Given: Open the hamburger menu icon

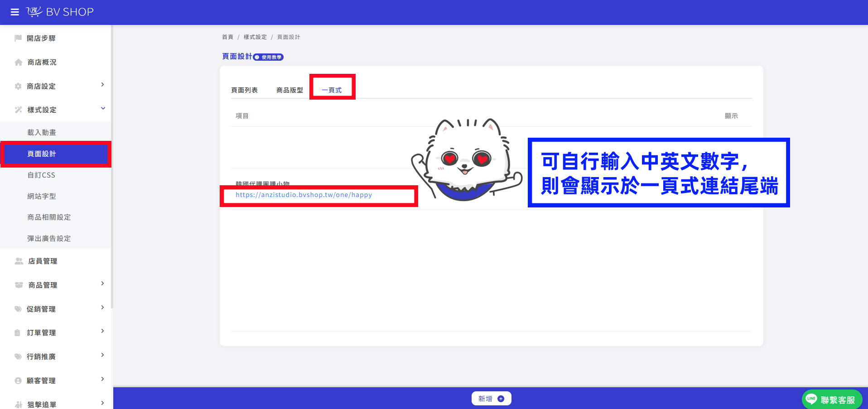Looking at the screenshot, I should pos(14,12).
